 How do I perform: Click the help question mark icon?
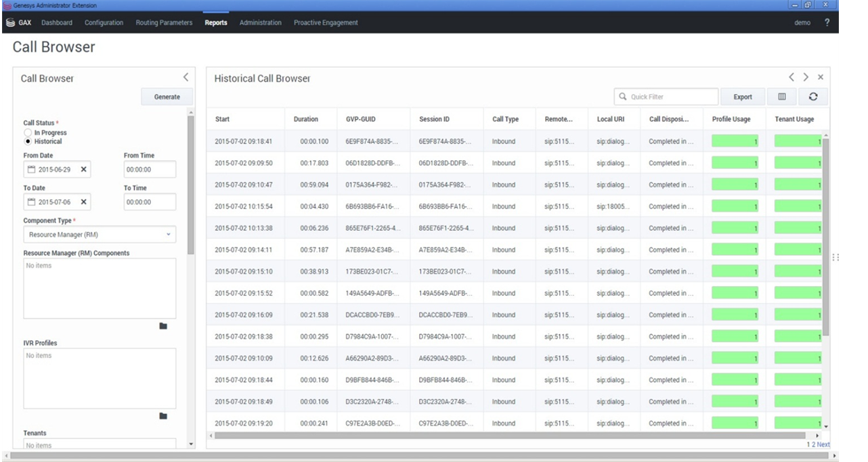pyautogui.click(x=827, y=22)
